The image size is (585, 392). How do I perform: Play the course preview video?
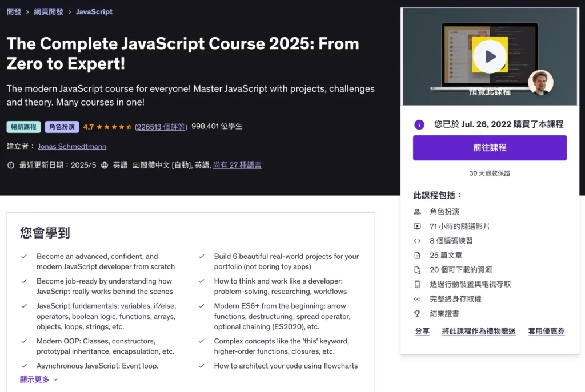[x=490, y=56]
